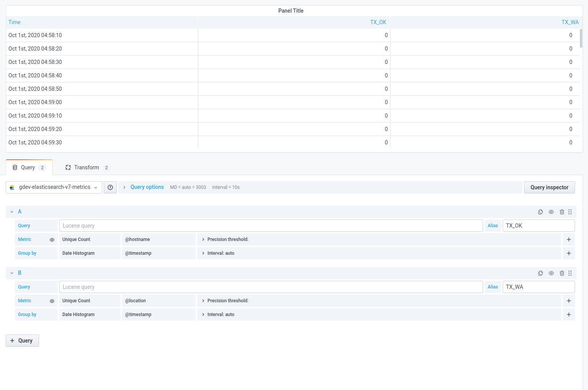588x390 pixels.
Task: Change Date Histogram grouping in query A
Action: click(90, 253)
